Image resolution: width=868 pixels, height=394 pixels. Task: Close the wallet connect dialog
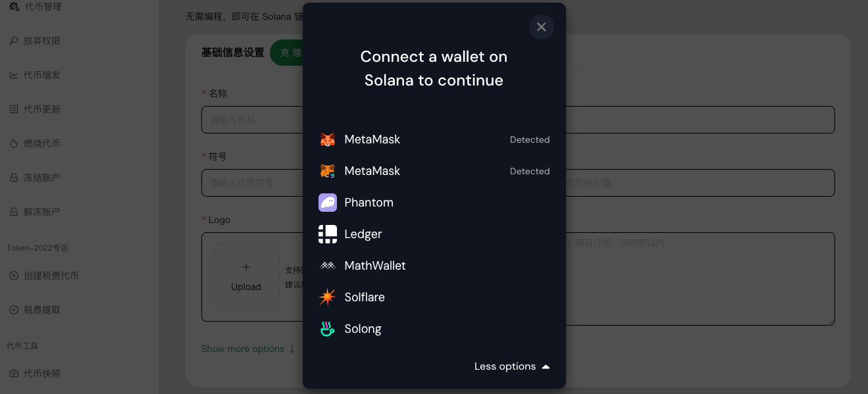point(542,27)
